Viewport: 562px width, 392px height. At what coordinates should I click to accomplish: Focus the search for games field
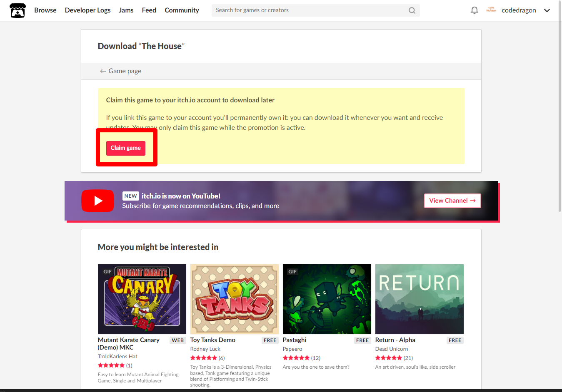[x=315, y=10]
